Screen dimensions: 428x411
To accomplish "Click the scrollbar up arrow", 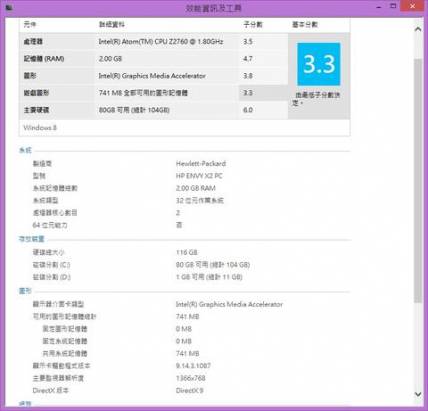I will coord(418,29).
